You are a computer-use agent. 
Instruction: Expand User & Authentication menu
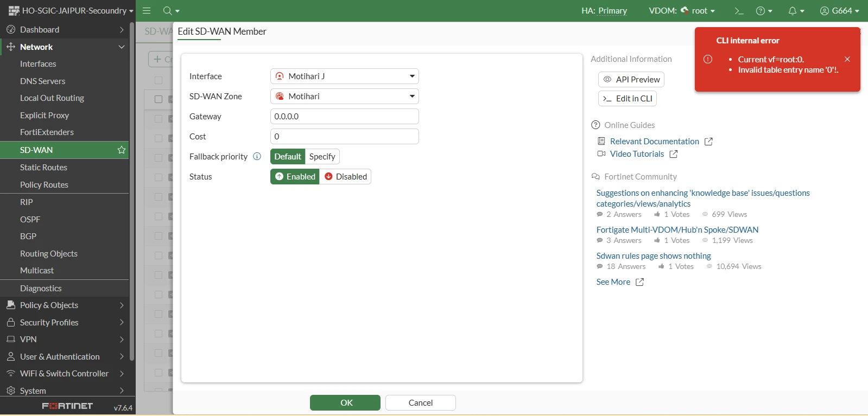tap(65, 357)
